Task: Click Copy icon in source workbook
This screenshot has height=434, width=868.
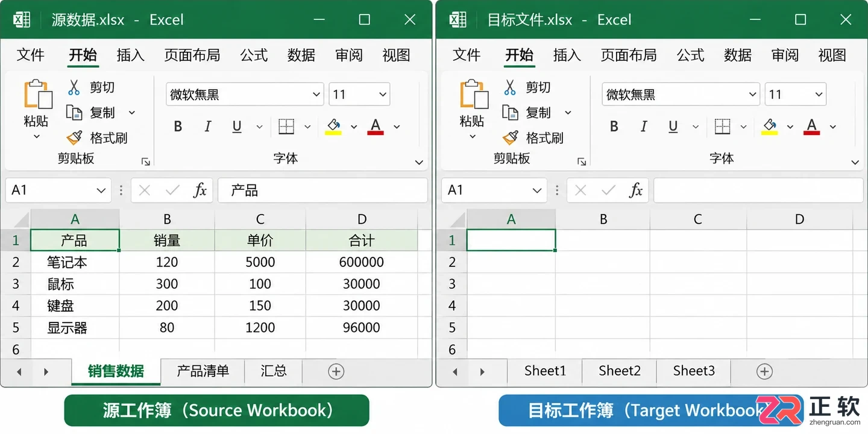Action: (x=74, y=113)
